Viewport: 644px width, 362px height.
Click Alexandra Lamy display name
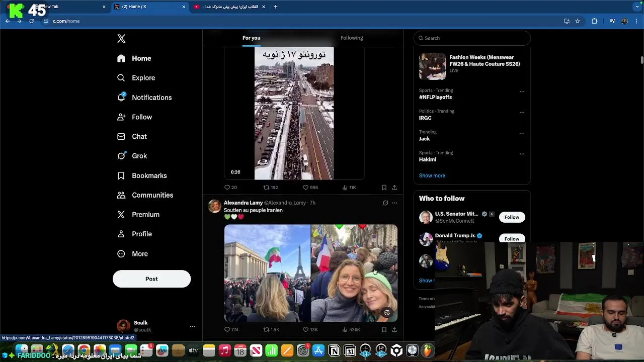[243, 203]
